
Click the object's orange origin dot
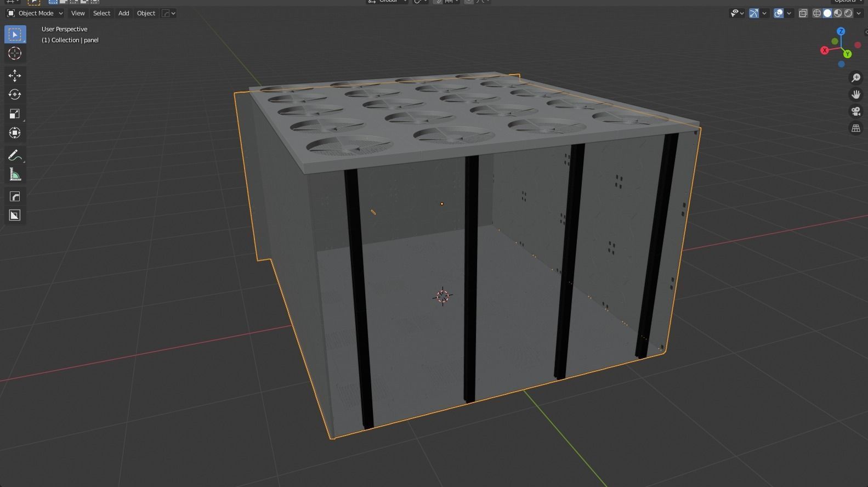[442, 204]
